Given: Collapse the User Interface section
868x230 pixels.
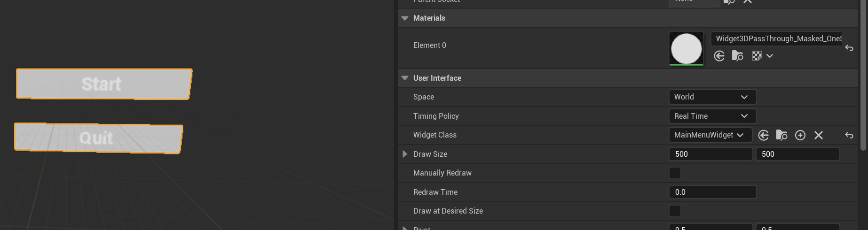Looking at the screenshot, I should click(405, 78).
